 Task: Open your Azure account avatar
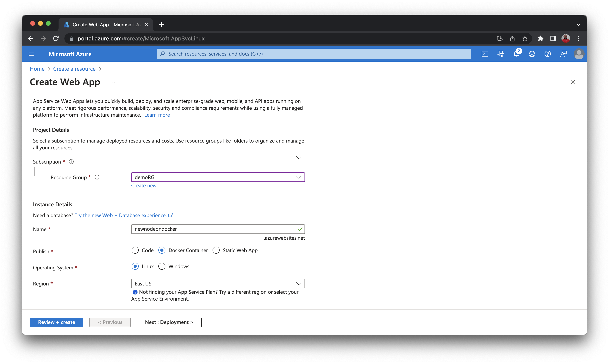pyautogui.click(x=579, y=54)
